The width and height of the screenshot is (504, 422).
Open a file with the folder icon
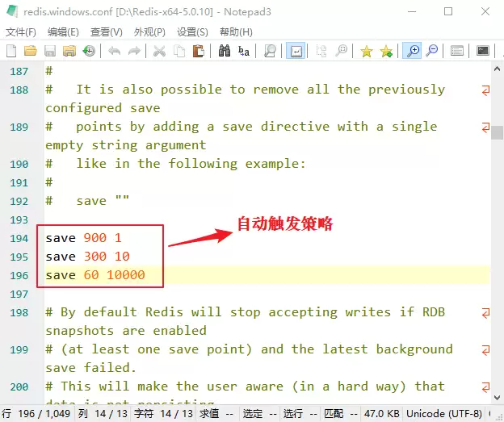31,51
